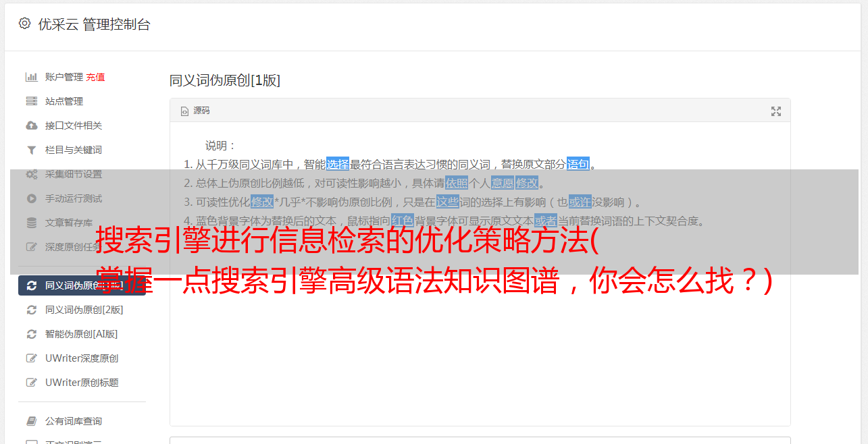868x444 pixels.
Task: Click the bar chart icon for 账户管理
Action: (x=31, y=77)
